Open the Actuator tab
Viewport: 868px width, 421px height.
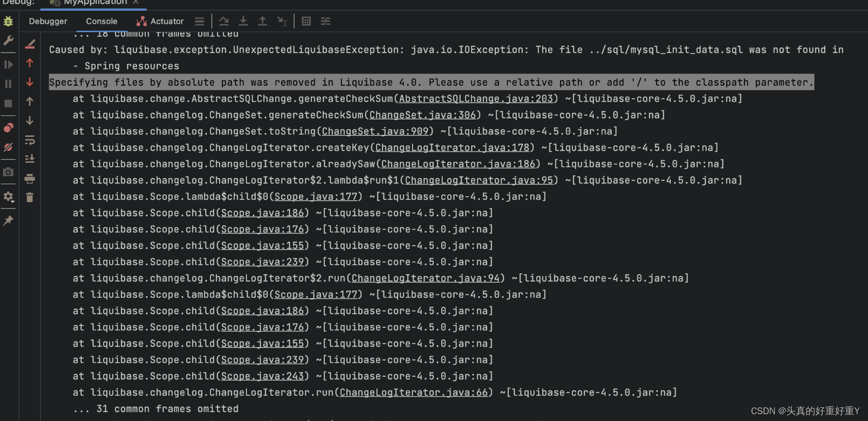(x=166, y=21)
